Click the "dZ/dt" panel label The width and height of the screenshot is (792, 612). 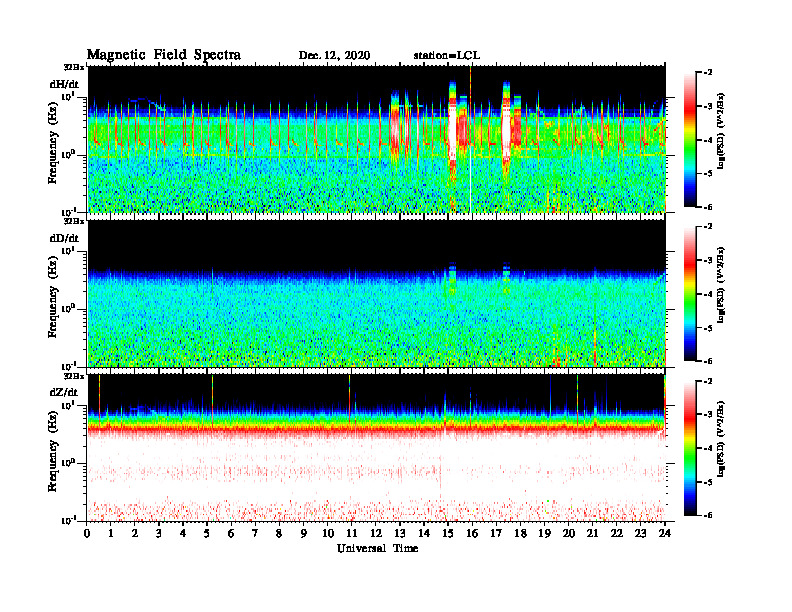[x=64, y=392]
